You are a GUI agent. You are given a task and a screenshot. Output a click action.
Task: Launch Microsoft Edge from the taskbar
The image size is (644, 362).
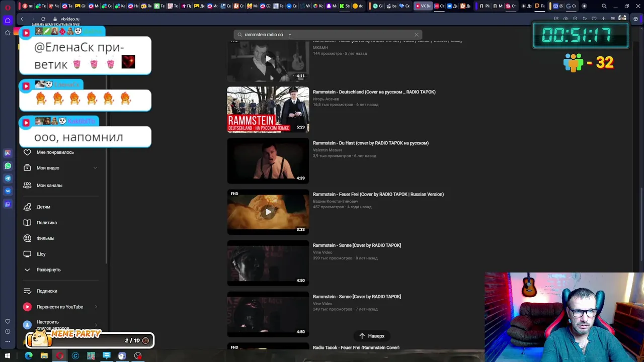29,356
